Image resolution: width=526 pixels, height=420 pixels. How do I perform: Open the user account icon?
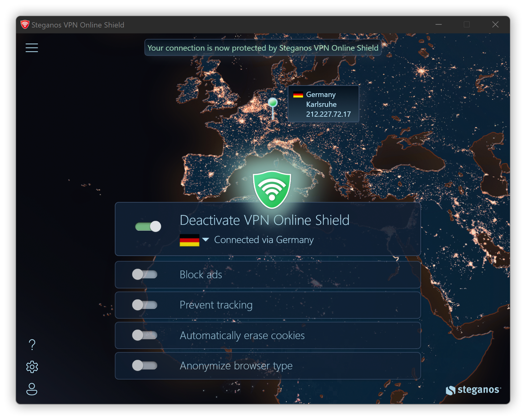pyautogui.click(x=32, y=389)
